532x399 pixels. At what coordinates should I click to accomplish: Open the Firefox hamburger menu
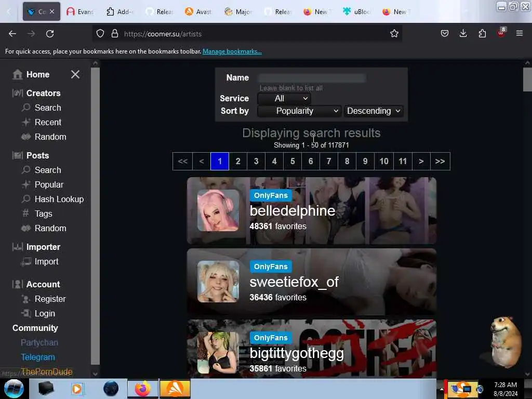point(520,33)
